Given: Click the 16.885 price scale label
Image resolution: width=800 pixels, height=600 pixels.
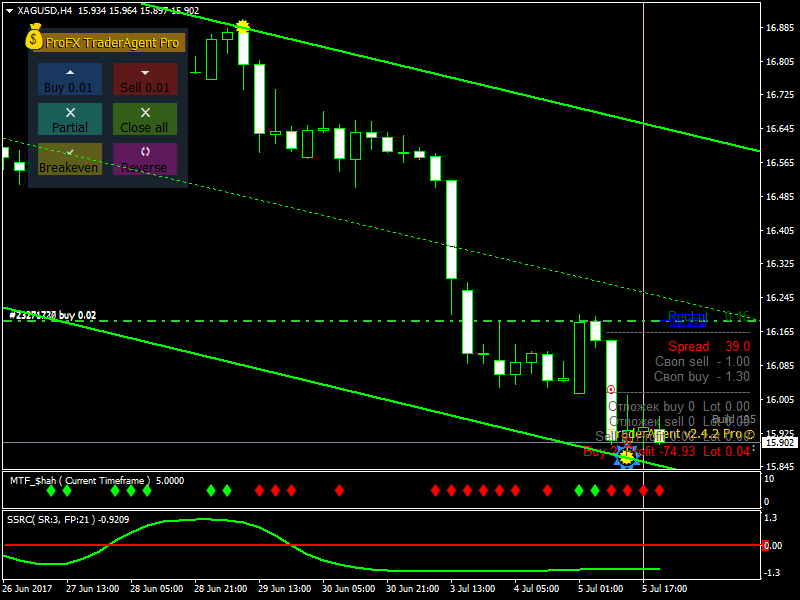Looking at the screenshot, I should click(780, 28).
